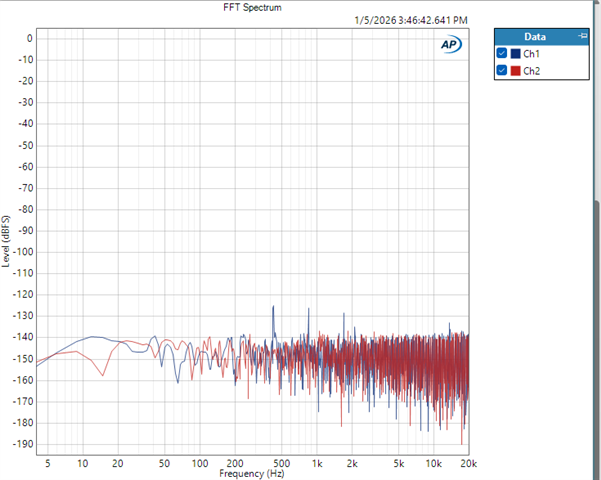Image resolution: width=601 pixels, height=480 pixels.
Task: Uncheck the Ch2 trace checkbox
Action: click(502, 71)
